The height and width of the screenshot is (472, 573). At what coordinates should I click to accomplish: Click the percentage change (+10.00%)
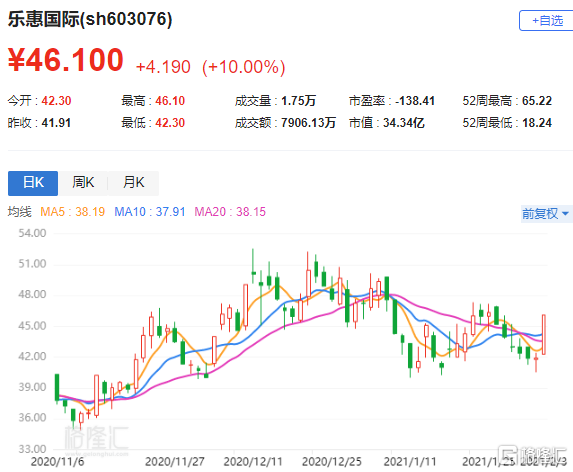pos(244,67)
